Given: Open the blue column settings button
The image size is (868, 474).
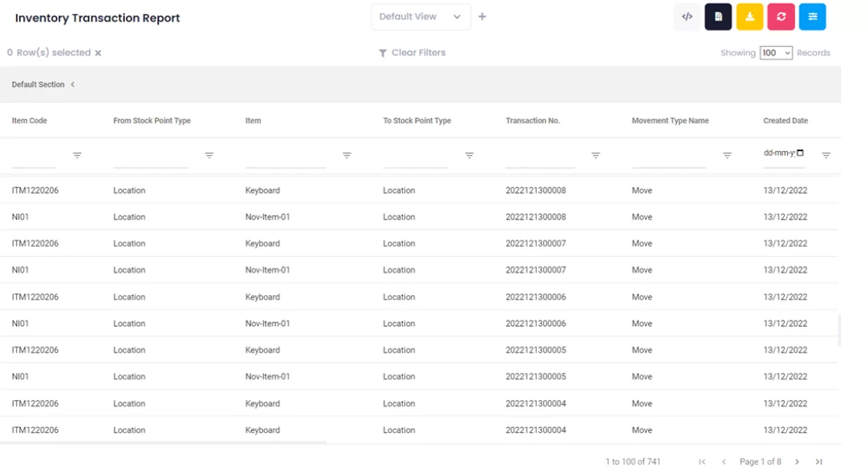Looking at the screenshot, I should coord(812,17).
